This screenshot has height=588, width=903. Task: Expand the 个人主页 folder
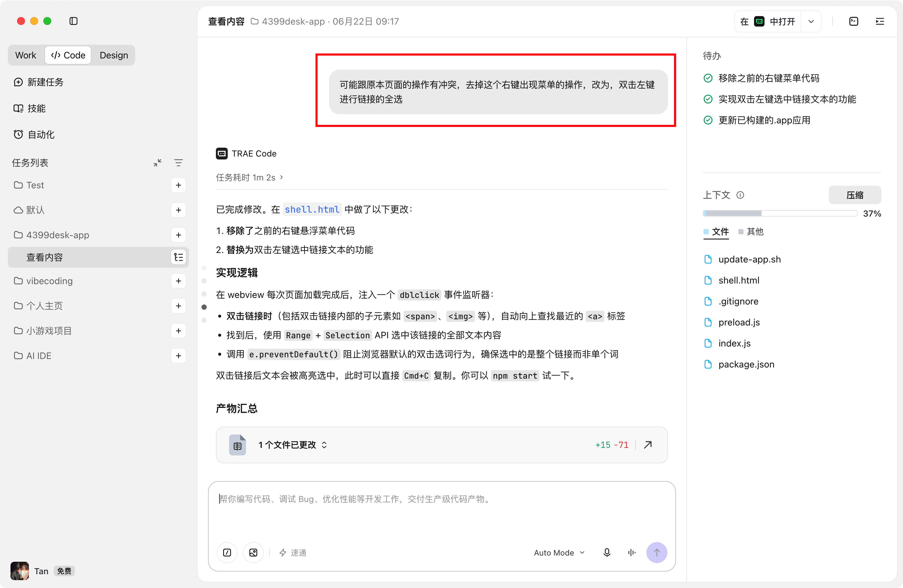pyautogui.click(x=38, y=306)
